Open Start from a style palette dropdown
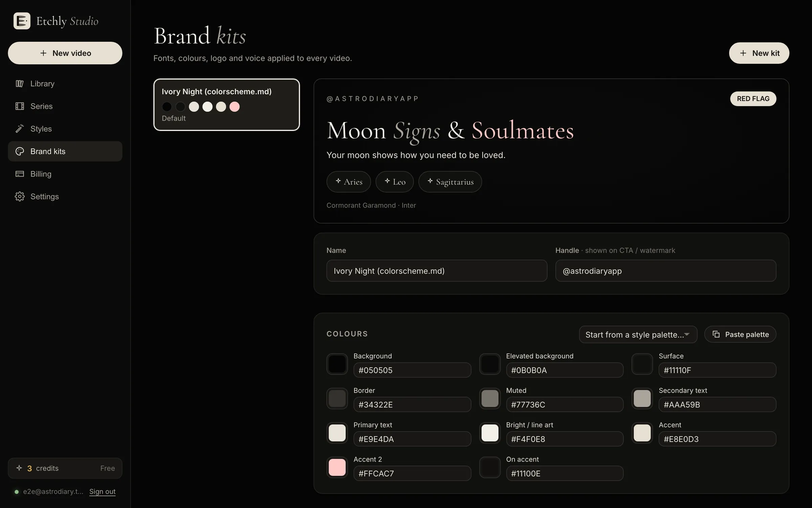The height and width of the screenshot is (508, 812). coord(638,334)
